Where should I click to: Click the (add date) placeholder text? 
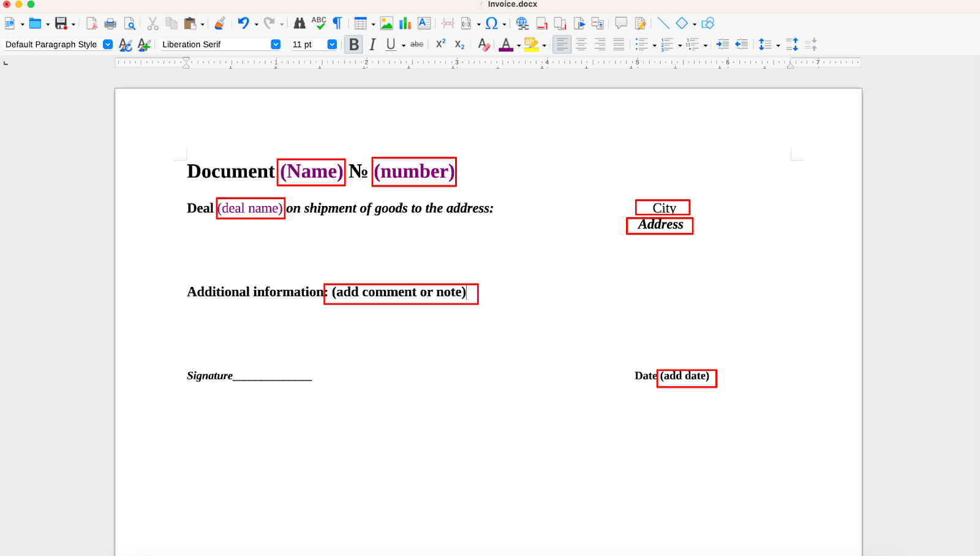tap(685, 376)
